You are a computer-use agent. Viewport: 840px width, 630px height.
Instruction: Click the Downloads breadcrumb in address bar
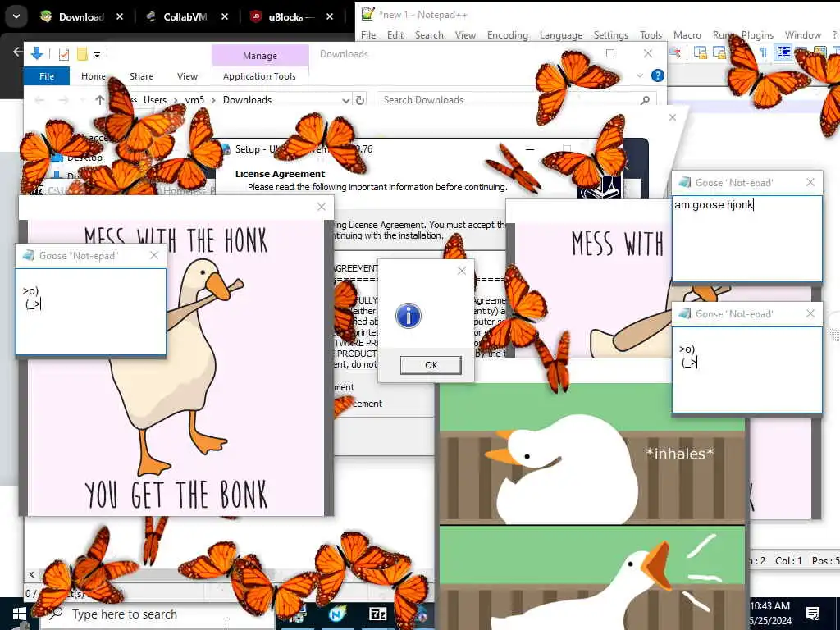click(247, 99)
